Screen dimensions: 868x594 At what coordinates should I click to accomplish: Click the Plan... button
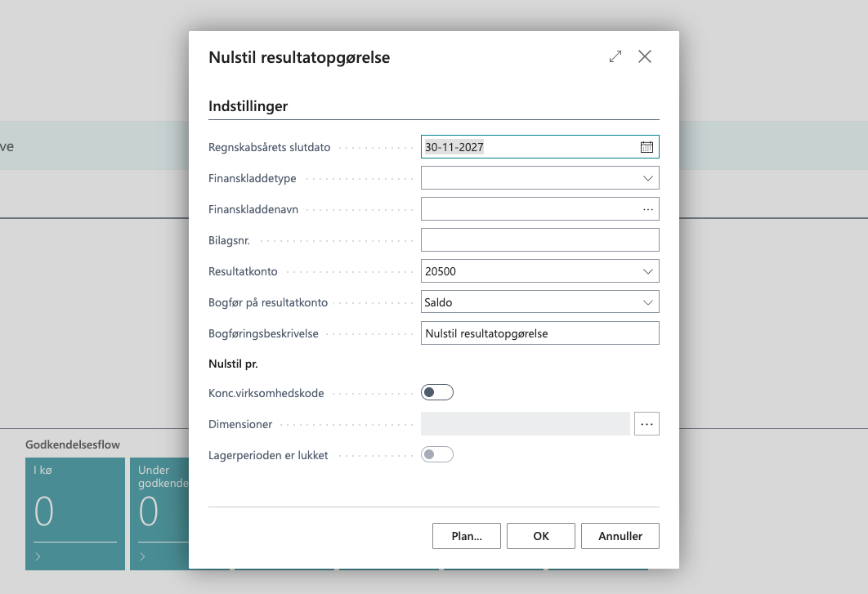pos(466,536)
